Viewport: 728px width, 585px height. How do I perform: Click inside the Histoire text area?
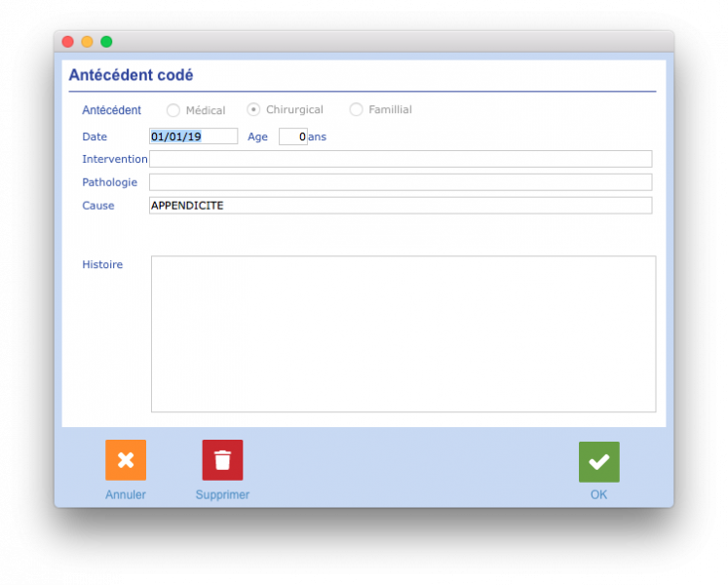tap(403, 333)
